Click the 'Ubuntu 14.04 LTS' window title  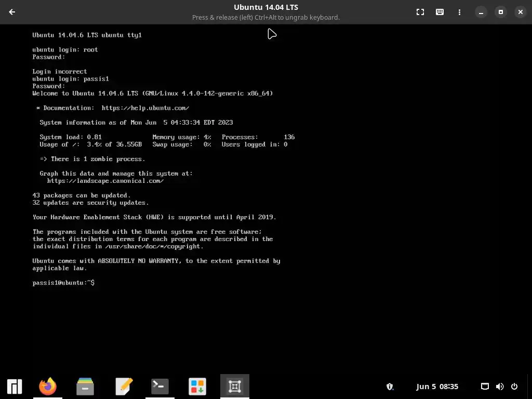pos(266,7)
